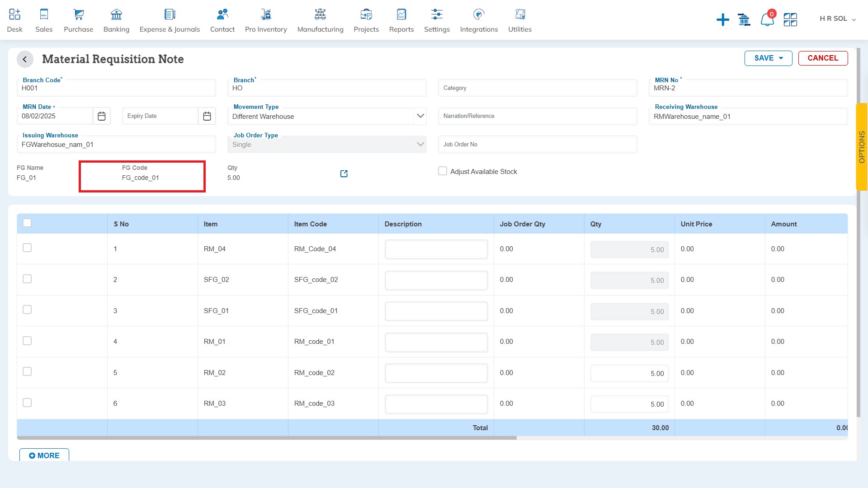Viewport: 868px width, 488px height.
Task: Click the MRN Date calendar picker icon
Action: tap(101, 116)
